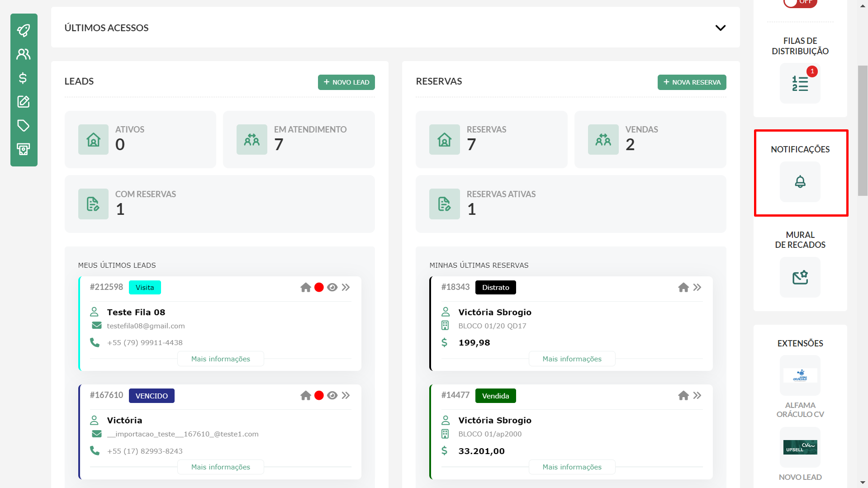Click unit BLOCO 01/20 QD17
This screenshot has width=868, height=488.
[x=492, y=326]
